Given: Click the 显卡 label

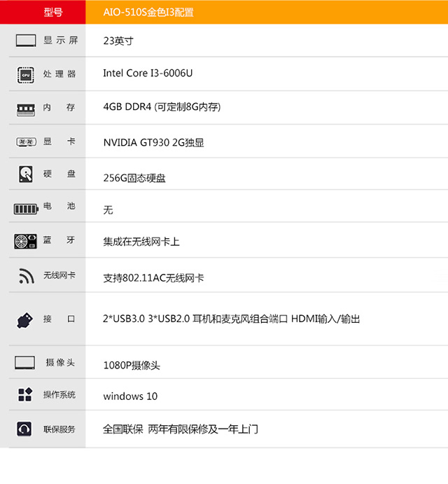Looking at the screenshot, I should pos(59,141).
